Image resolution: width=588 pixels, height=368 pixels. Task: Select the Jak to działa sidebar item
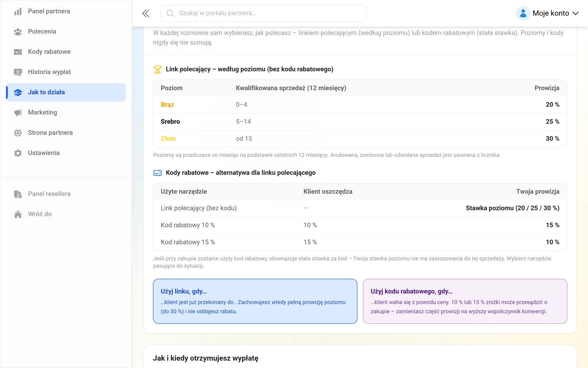[66, 92]
